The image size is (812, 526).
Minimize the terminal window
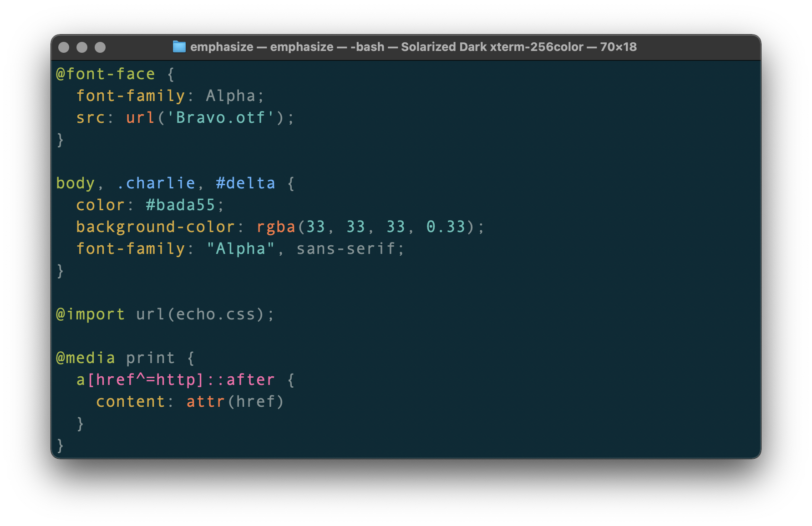(x=82, y=47)
